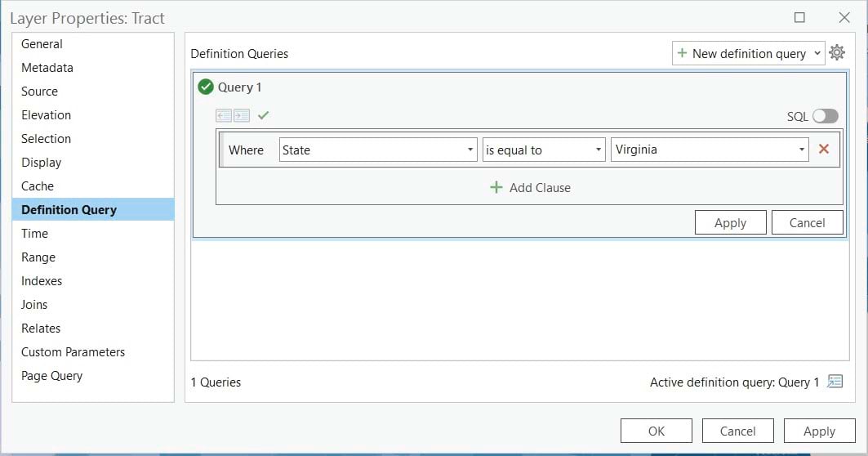Click the green Query 1 status check icon
This screenshot has width=868, height=456.
point(206,87)
